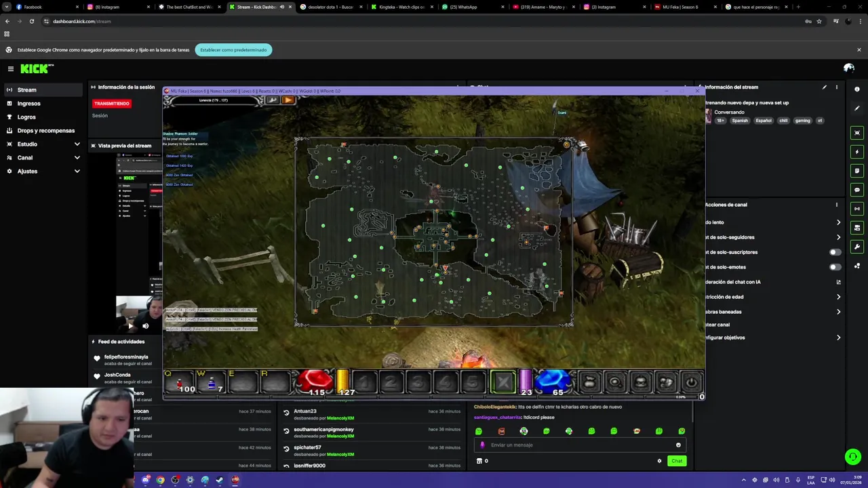Open the AI chat moderation link icon
This screenshot has height=488, width=868.
(x=838, y=282)
